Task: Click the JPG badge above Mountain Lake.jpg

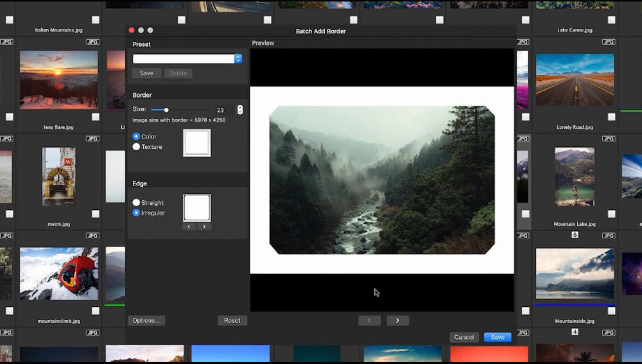Action: (609, 139)
